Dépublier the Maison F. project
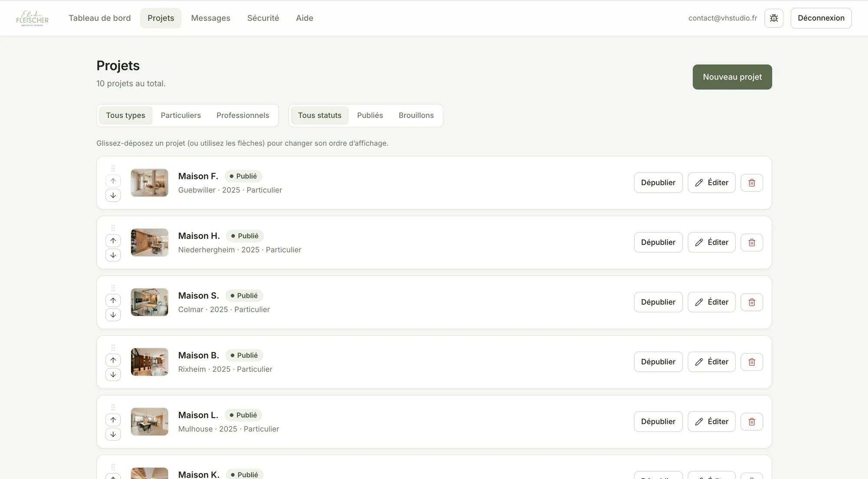 658,183
